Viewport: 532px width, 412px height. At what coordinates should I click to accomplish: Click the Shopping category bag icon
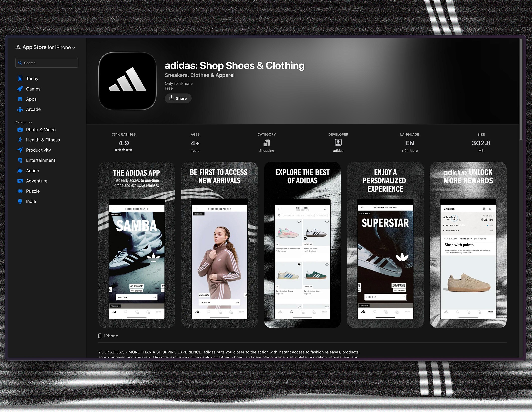click(266, 142)
